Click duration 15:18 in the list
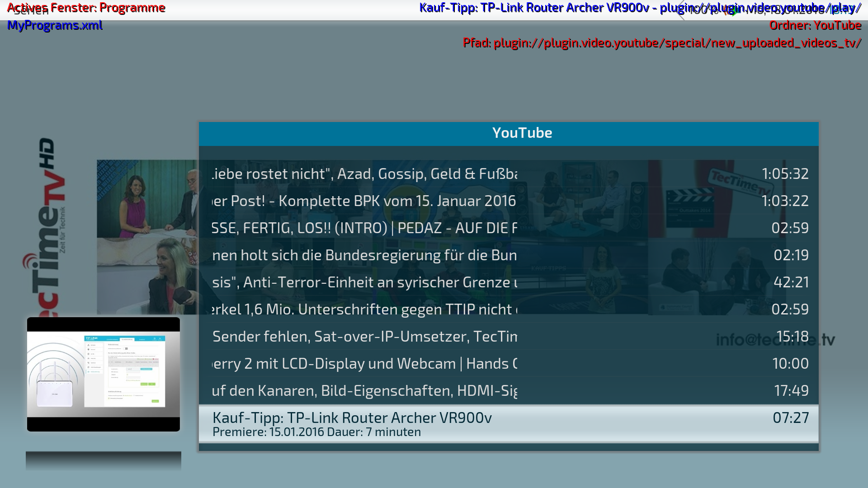Image resolution: width=868 pixels, height=488 pixels. pyautogui.click(x=793, y=337)
